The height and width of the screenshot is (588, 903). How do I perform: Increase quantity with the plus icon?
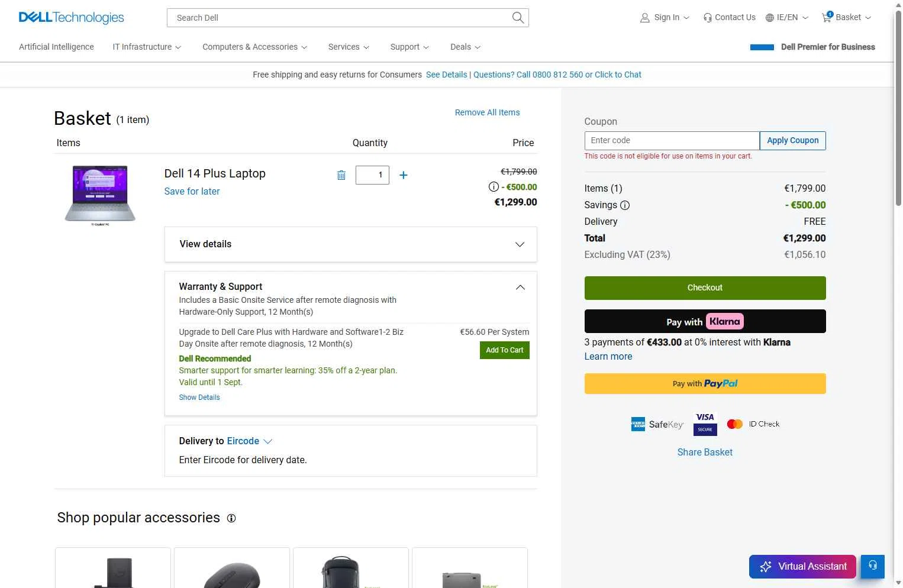point(404,175)
